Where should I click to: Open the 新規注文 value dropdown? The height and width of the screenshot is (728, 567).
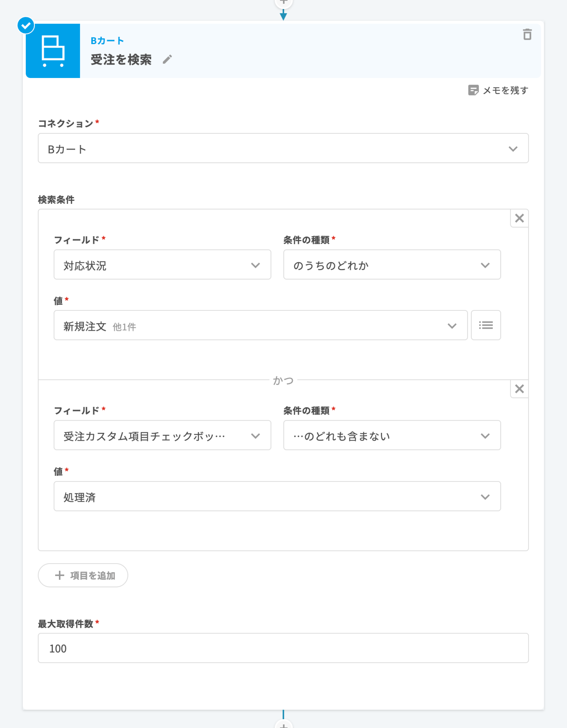(x=260, y=326)
